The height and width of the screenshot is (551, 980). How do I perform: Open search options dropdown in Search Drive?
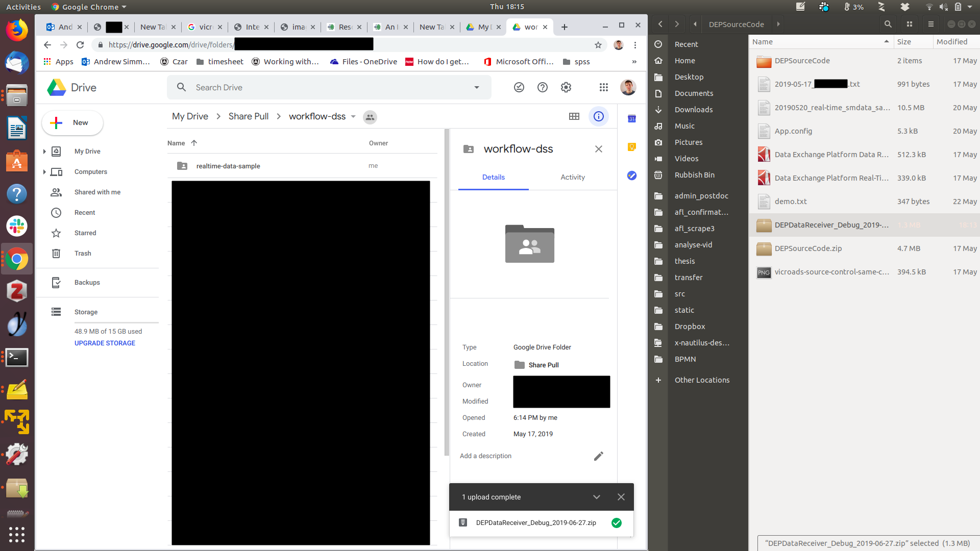pos(476,87)
